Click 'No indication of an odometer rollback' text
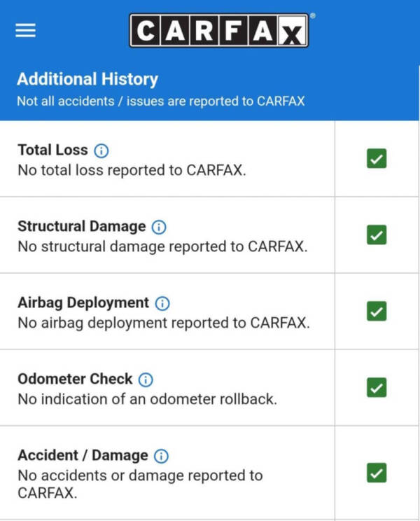Image resolution: width=420 pixels, height=521 pixels. [147, 401]
